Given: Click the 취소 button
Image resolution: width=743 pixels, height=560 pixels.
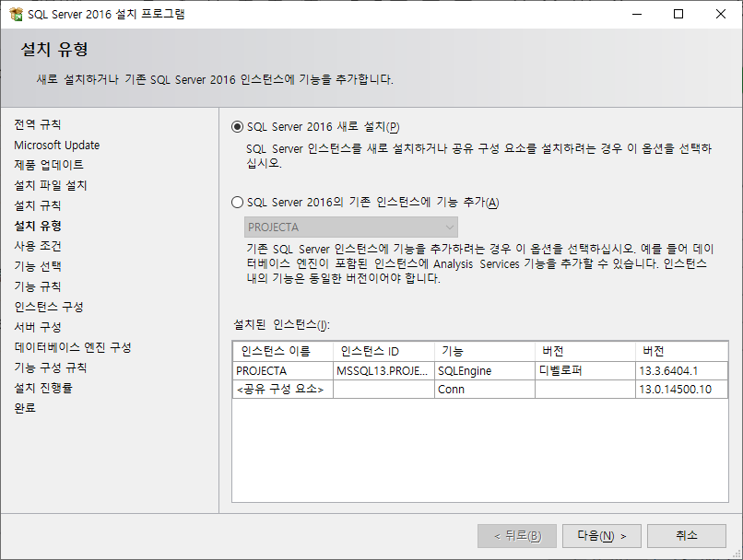Looking at the screenshot, I should [x=687, y=536].
